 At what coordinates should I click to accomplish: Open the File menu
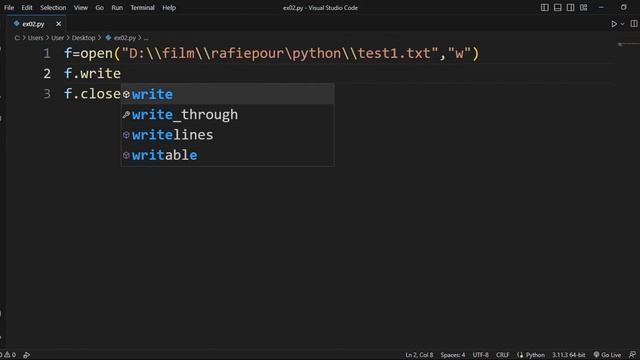point(9,8)
